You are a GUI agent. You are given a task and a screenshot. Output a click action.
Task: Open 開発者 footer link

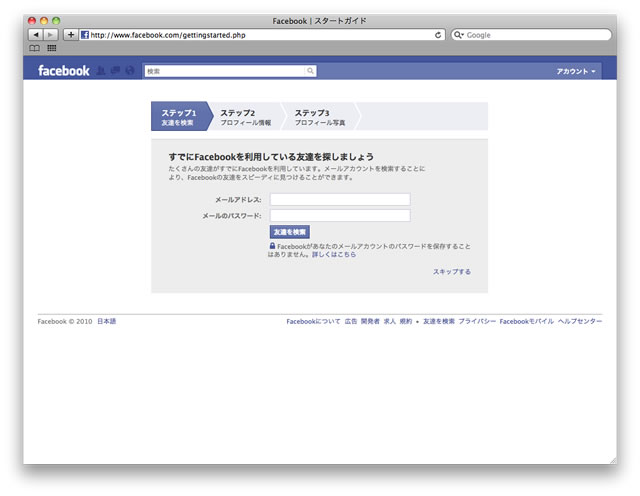(x=370, y=321)
